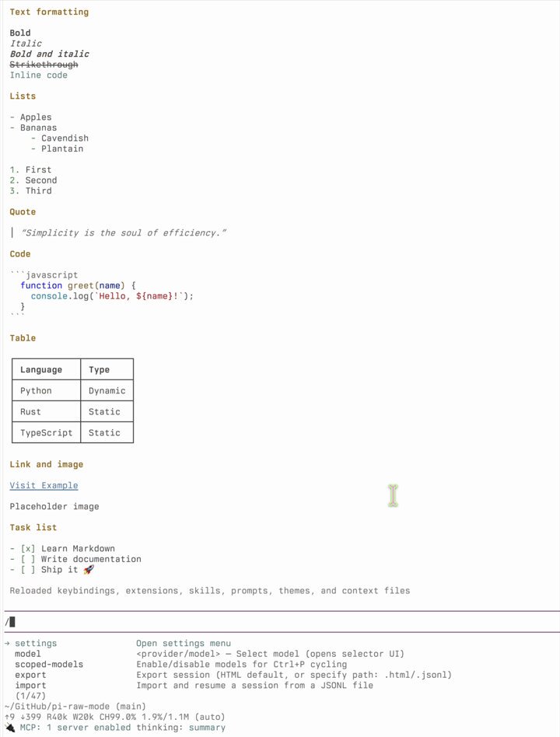Viewport: 560px width, 737px height.
Task: Check the Write documentation task box
Action: tap(28, 559)
